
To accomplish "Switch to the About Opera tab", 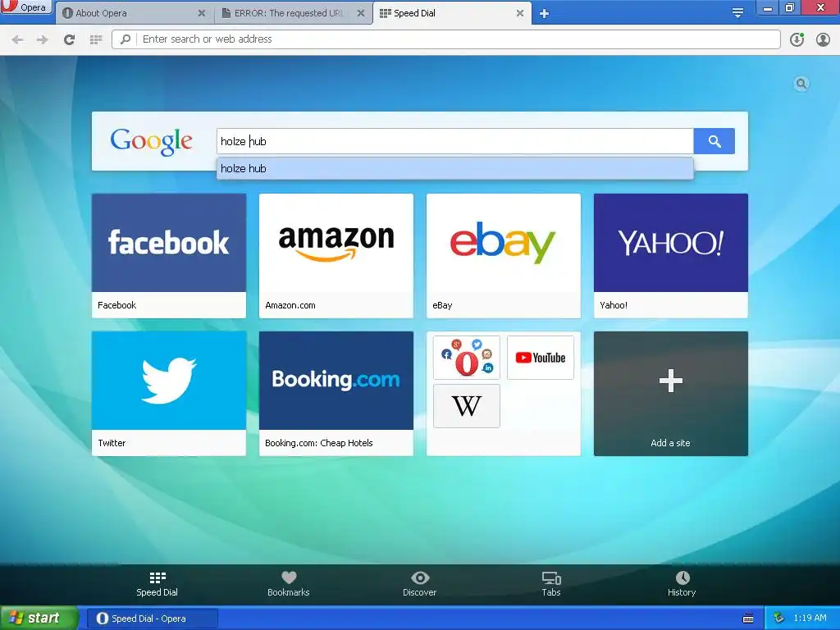I will click(x=134, y=13).
